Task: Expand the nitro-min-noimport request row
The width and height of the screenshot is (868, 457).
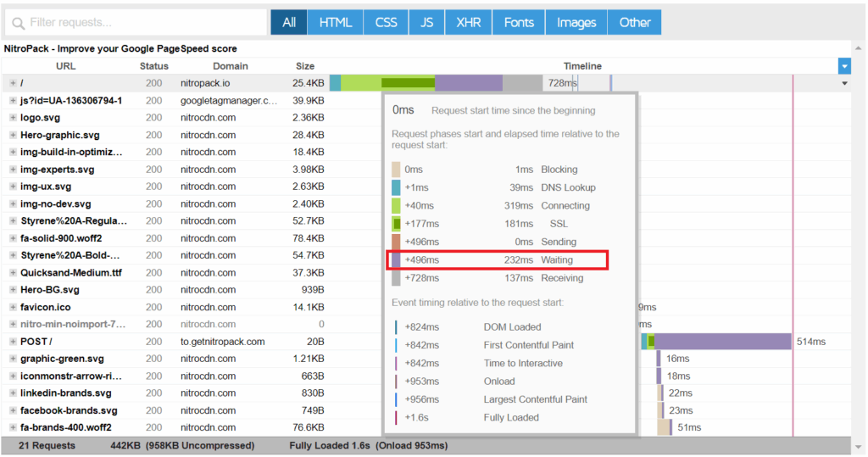Action: [x=13, y=324]
